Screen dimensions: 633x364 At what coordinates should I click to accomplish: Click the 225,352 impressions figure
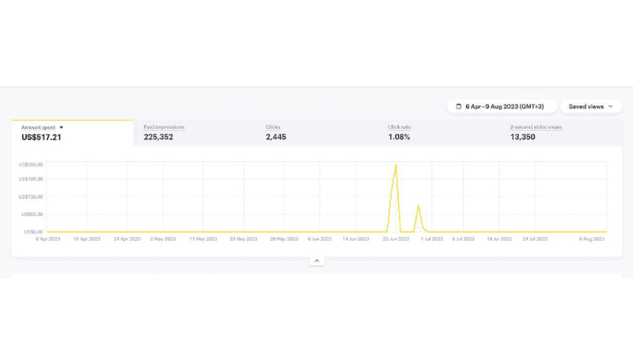[x=158, y=137]
